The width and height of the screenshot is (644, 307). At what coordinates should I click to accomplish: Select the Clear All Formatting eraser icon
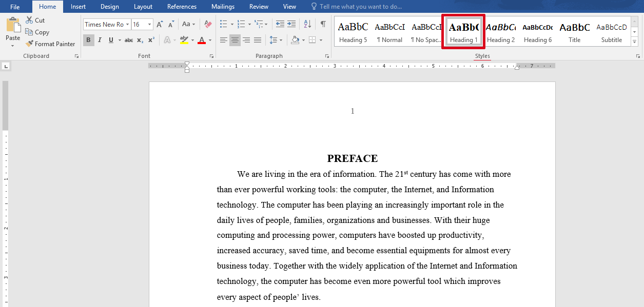pyautogui.click(x=208, y=24)
